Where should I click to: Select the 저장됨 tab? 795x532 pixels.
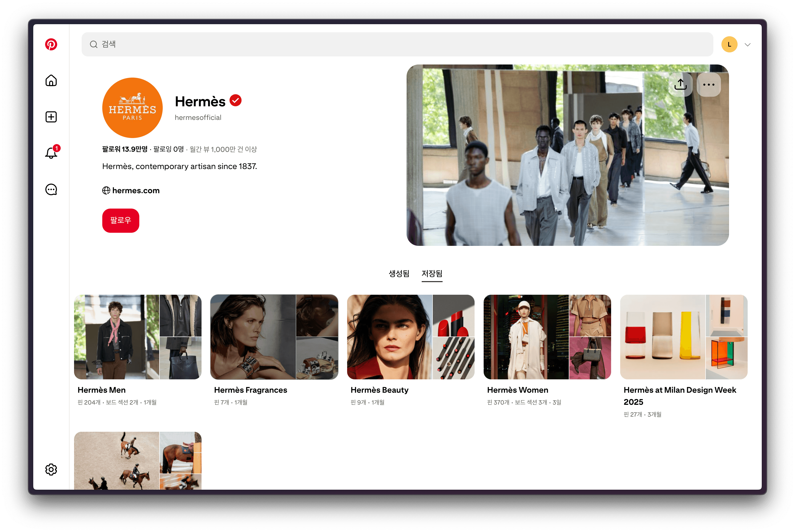432,274
